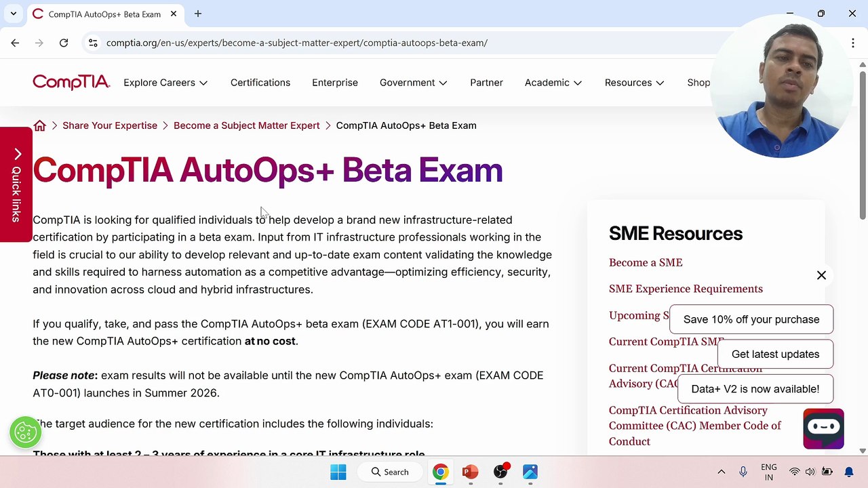Dismiss the chat suggestions with the X
The width and height of the screenshot is (868, 488).
pyautogui.click(x=821, y=275)
